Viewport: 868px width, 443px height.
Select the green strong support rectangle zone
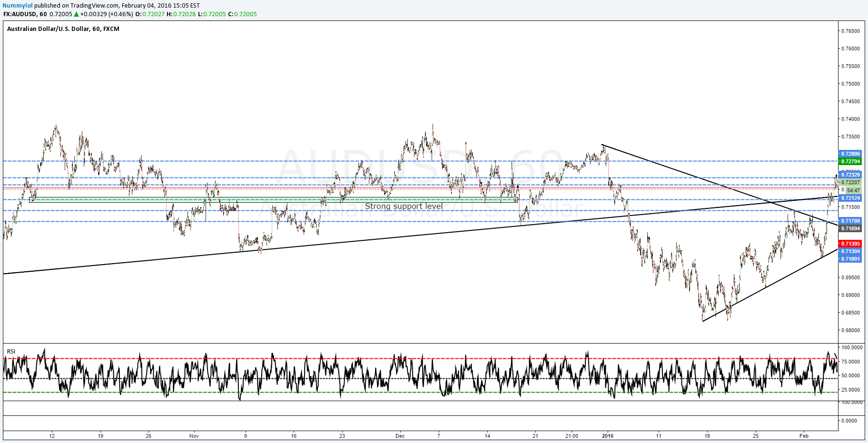[x=273, y=200]
